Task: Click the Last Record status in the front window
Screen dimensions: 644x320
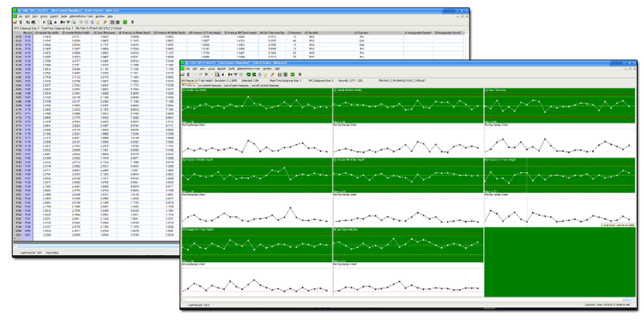Action: [x=199, y=305]
